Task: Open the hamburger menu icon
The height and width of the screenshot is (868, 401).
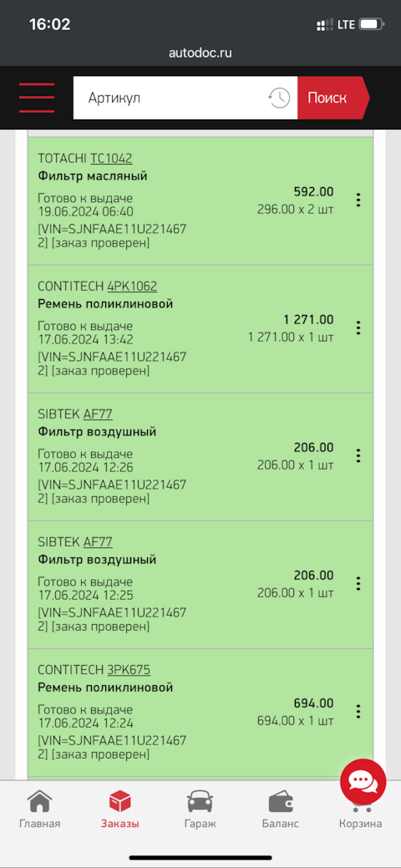Action: pyautogui.click(x=37, y=98)
